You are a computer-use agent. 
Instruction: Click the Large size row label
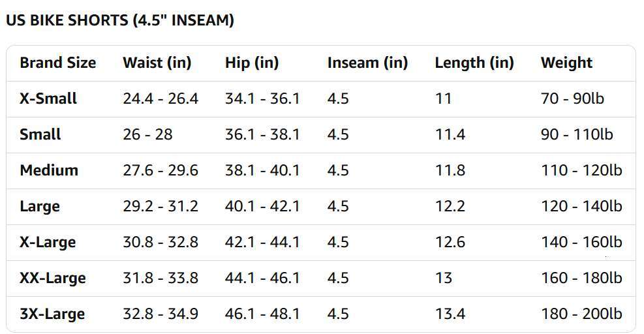click(x=40, y=207)
